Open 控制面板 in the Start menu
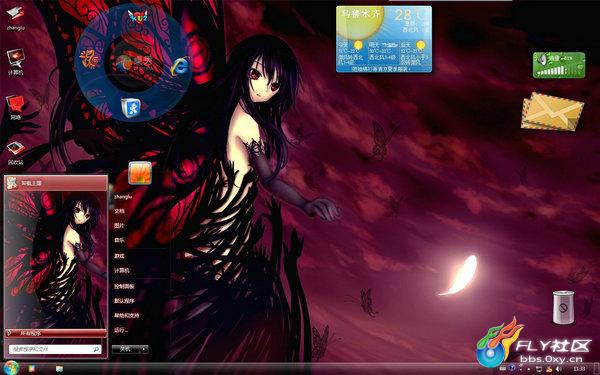Image resolution: width=600 pixels, height=375 pixels. coord(124,286)
